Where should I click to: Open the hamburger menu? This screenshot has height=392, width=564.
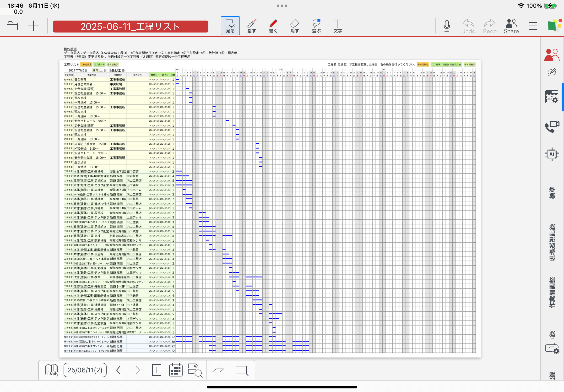pyautogui.click(x=533, y=26)
